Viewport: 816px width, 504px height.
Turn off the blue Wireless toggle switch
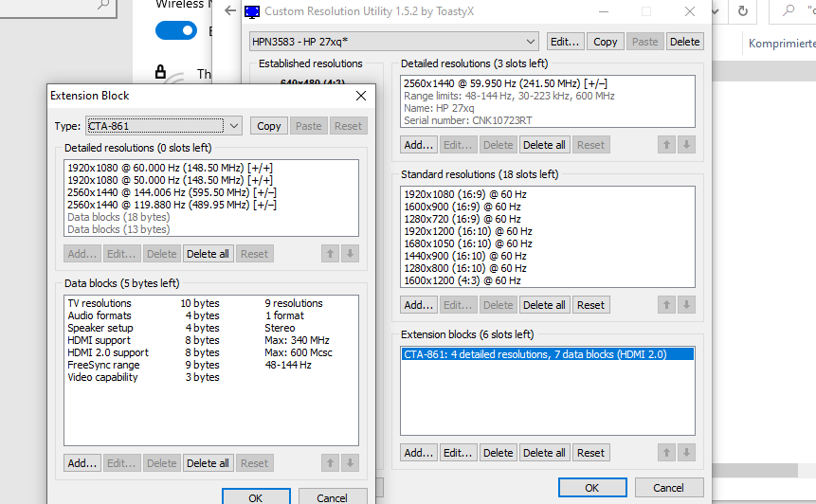(175, 30)
